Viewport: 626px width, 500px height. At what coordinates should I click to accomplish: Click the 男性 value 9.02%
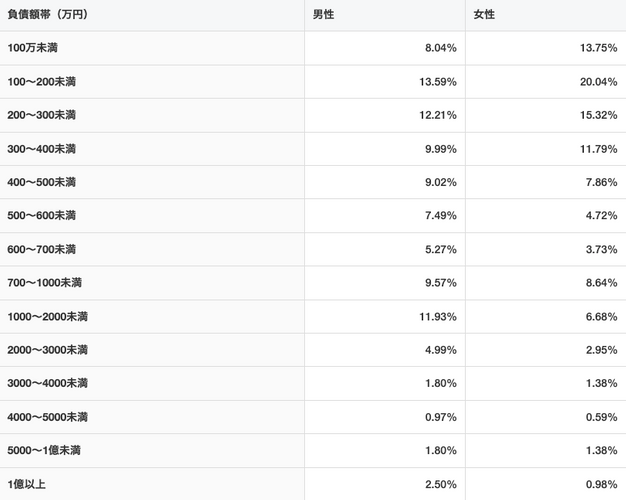coord(440,182)
